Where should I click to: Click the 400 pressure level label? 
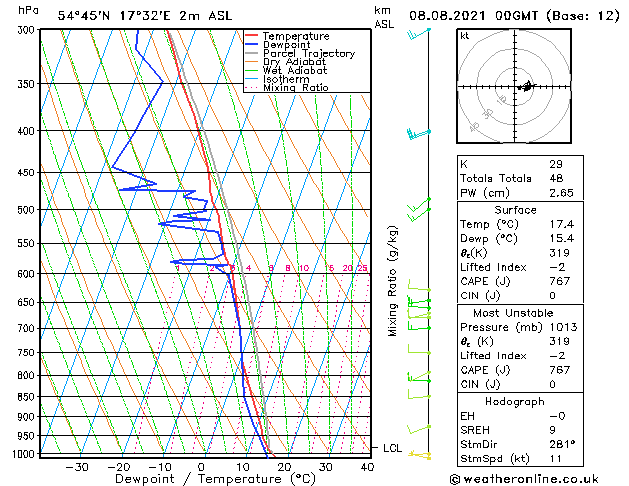[28, 131]
